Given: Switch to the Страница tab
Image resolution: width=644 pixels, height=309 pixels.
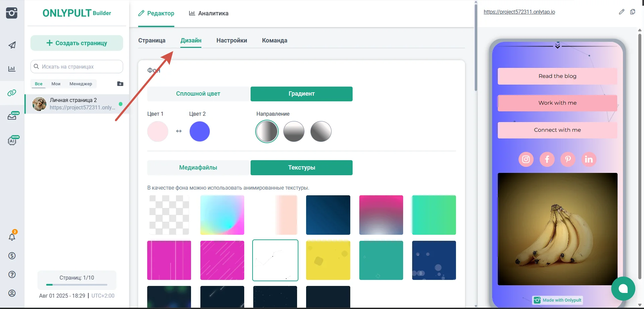Looking at the screenshot, I should coord(152,40).
